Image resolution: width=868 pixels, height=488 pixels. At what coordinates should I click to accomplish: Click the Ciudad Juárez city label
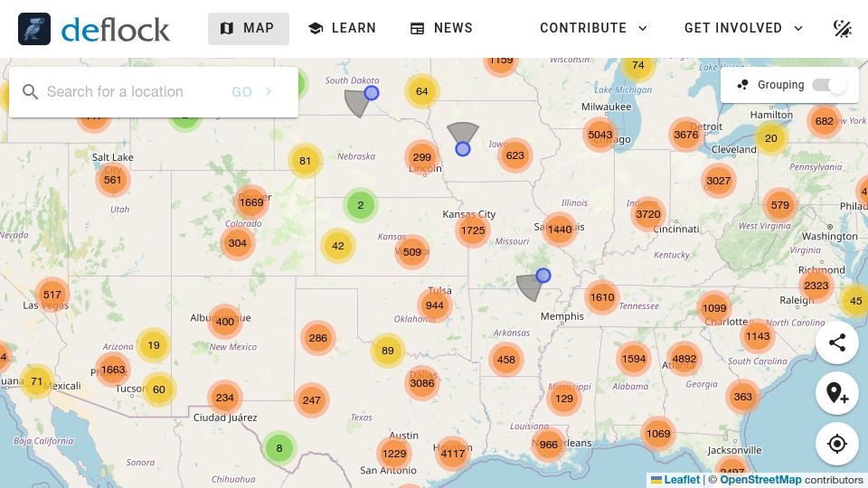point(225,418)
